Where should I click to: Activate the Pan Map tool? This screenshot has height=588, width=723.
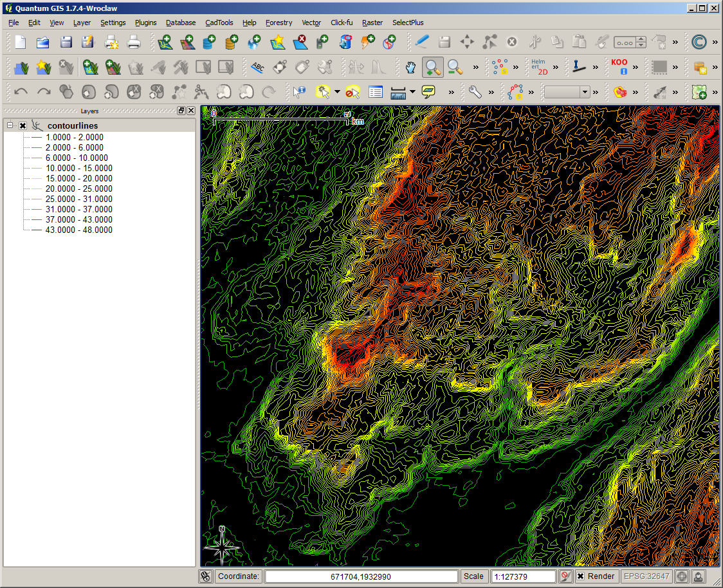pyautogui.click(x=410, y=66)
